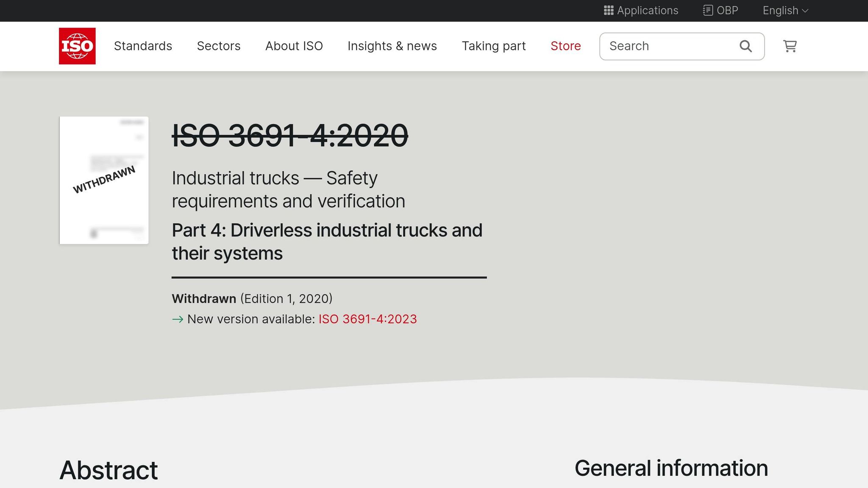Click the withdrawn standard cover thumbnail

(x=104, y=180)
